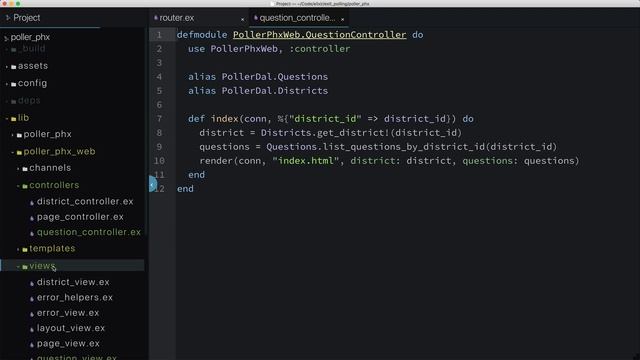
Task: Click the config folder icon
Action: click(x=13, y=84)
